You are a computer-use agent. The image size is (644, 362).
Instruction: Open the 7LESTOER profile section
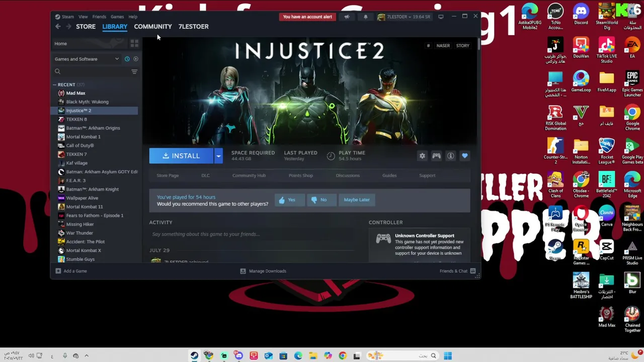point(193,27)
